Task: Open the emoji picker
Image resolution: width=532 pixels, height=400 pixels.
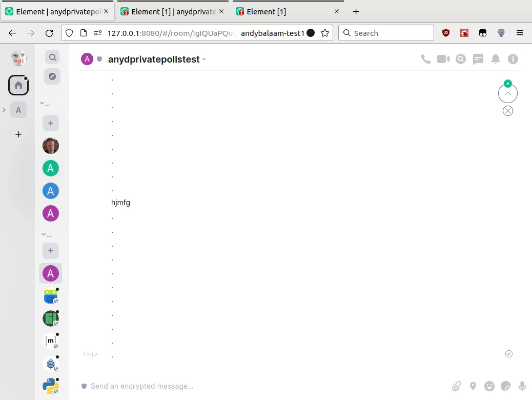Action: pyautogui.click(x=489, y=386)
